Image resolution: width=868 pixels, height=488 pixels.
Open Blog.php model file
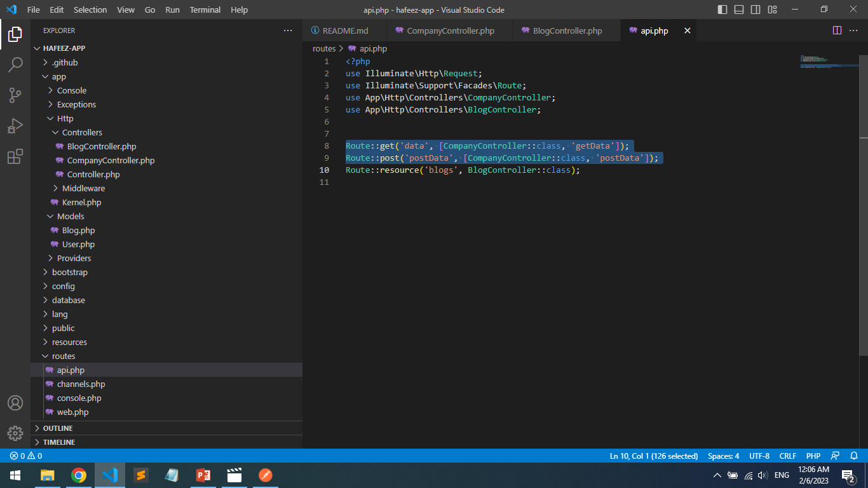pos(166,230)
